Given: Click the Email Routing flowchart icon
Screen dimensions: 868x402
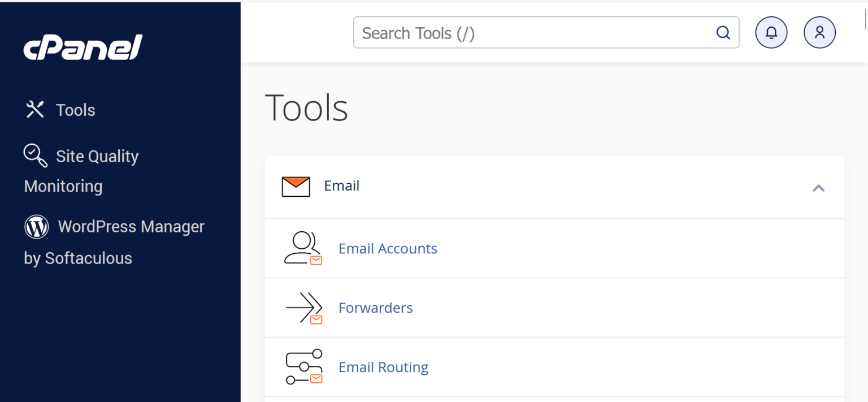Looking at the screenshot, I should coord(303,367).
